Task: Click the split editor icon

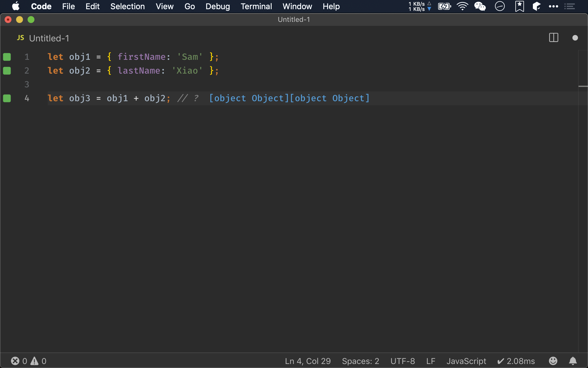Action: [x=553, y=38]
